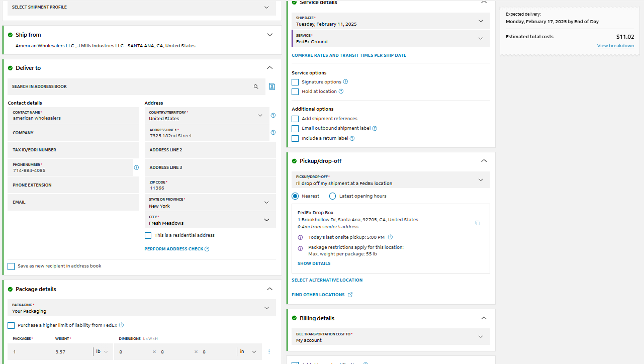Click the Tax ID/EORI Number field
The width and height of the screenshot is (644, 364).
[73, 150]
